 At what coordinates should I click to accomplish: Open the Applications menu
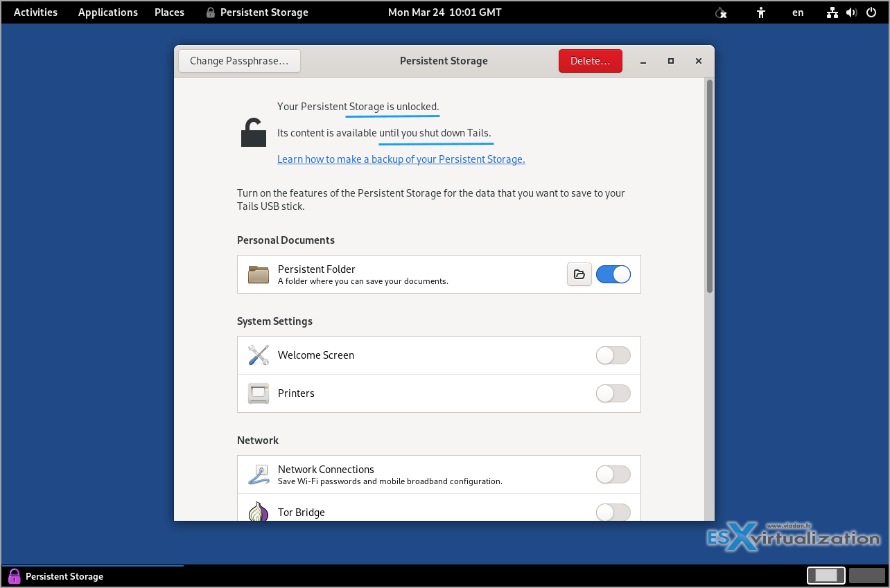[108, 12]
